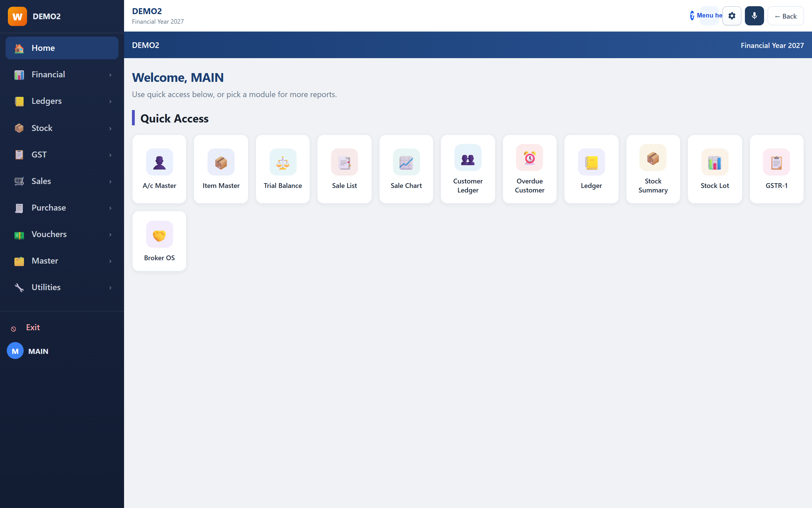
Task: Click the DEMO2 sidebar company name
Action: coord(47,16)
